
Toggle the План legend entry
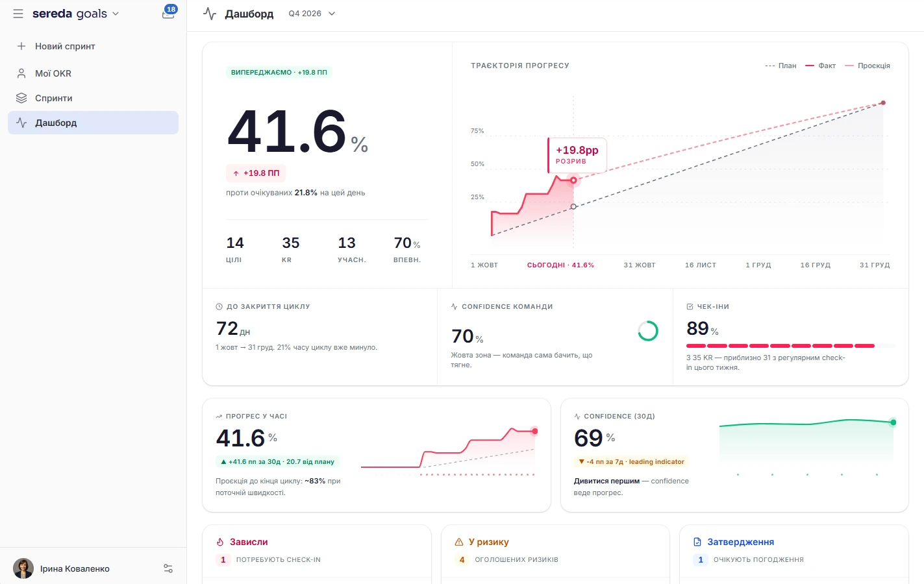(x=780, y=66)
